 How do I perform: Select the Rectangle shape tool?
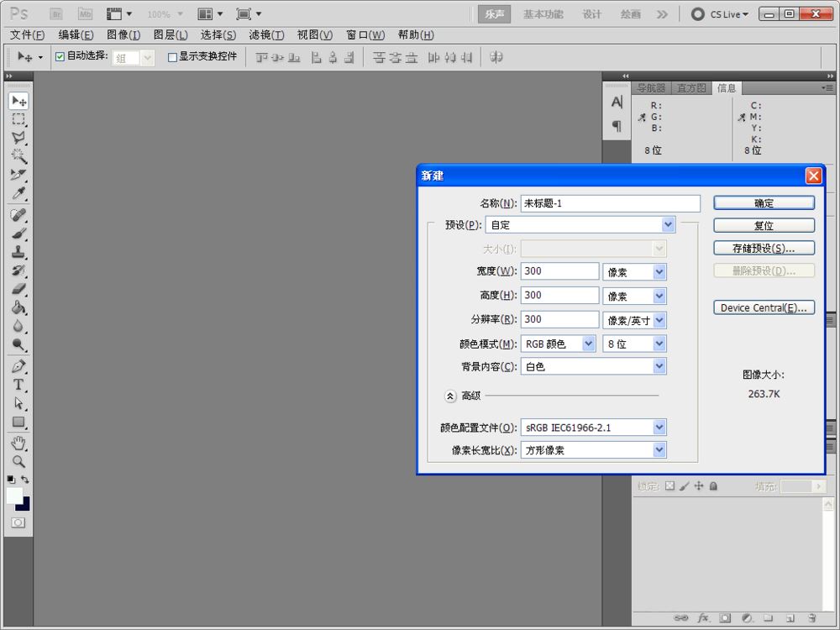pyautogui.click(x=18, y=422)
